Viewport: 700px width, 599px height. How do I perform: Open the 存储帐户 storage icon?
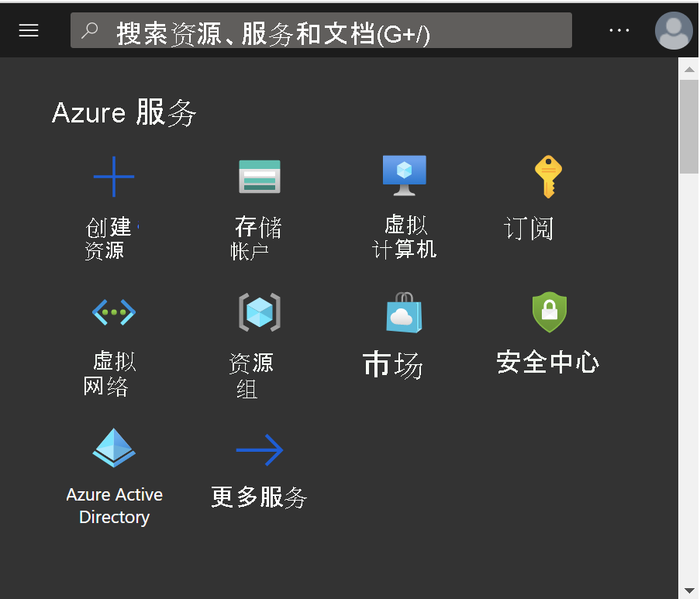click(260, 177)
